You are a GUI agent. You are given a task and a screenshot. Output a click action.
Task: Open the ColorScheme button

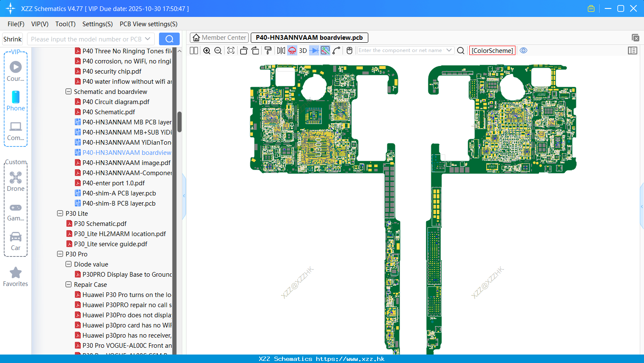[492, 50]
